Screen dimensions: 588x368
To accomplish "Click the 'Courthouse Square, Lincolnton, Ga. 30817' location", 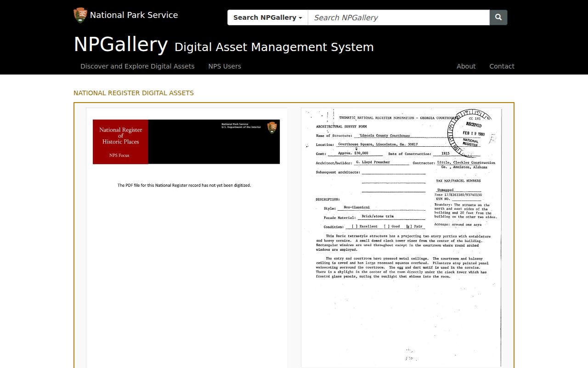I will [378, 144].
